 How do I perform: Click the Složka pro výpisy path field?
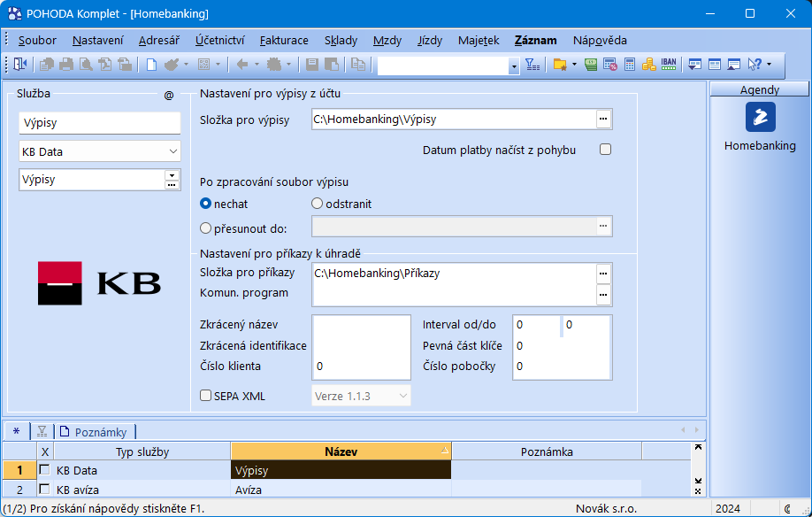click(454, 120)
